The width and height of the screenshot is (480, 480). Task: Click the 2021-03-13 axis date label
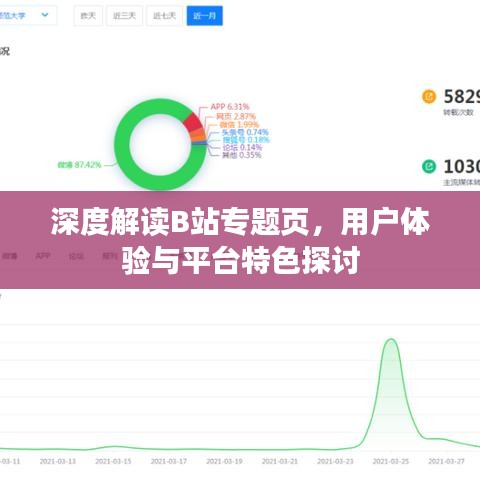[x=58, y=461]
